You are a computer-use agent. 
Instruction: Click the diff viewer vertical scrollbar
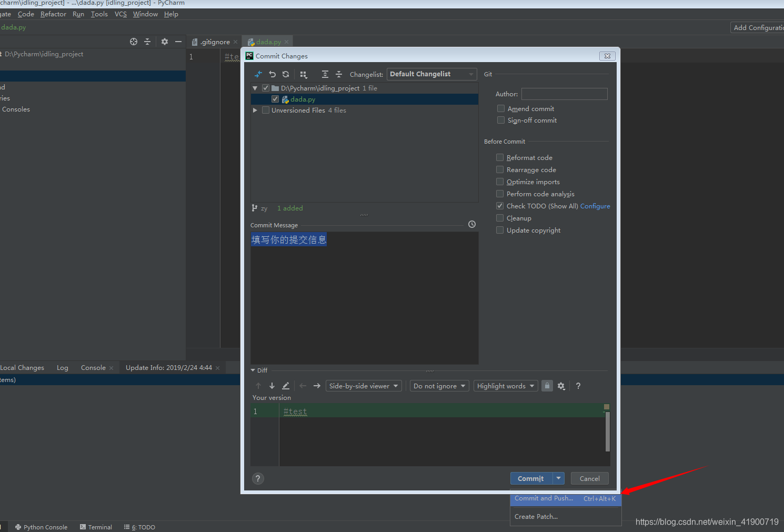(607, 431)
